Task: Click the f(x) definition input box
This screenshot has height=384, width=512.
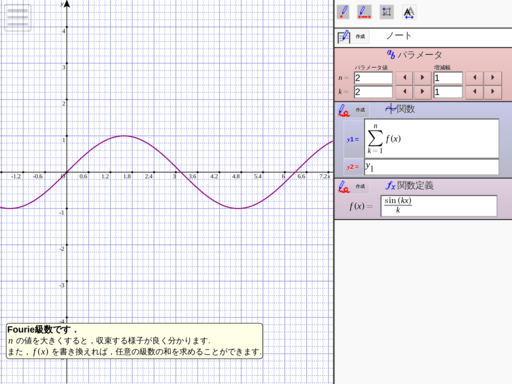Action: [x=439, y=206]
